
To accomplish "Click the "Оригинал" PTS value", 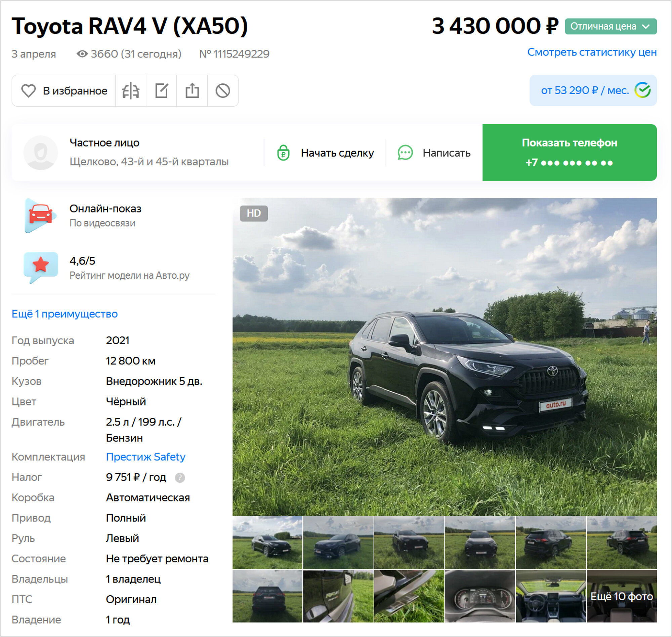I will click(x=131, y=599).
